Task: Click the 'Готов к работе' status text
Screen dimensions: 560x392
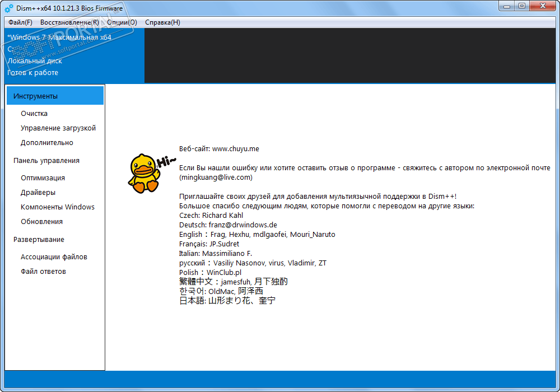Action: click(x=32, y=72)
